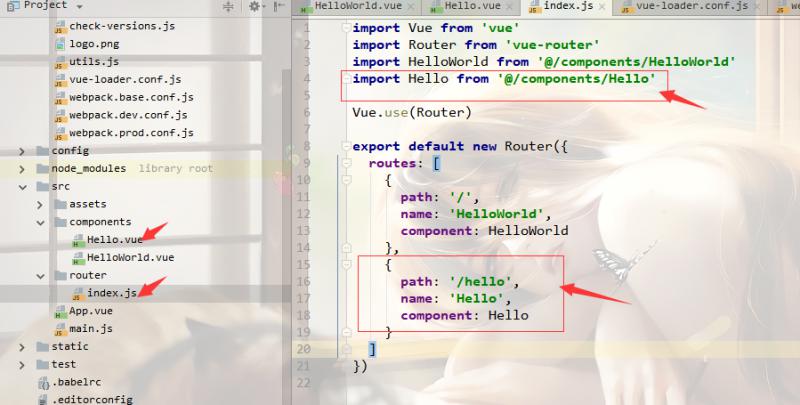Fold the routes array at line 9
Screen dimensions: 800x405
pyautogui.click(x=346, y=163)
